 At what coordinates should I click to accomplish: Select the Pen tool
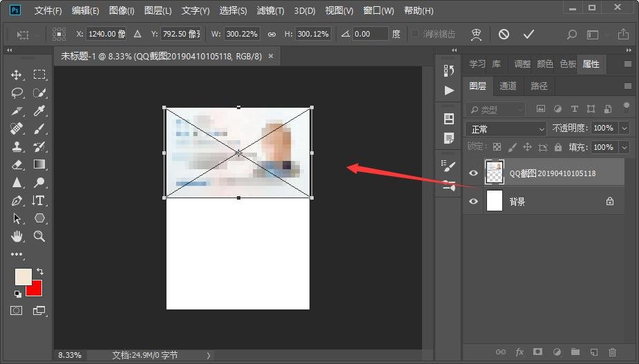pyautogui.click(x=17, y=201)
